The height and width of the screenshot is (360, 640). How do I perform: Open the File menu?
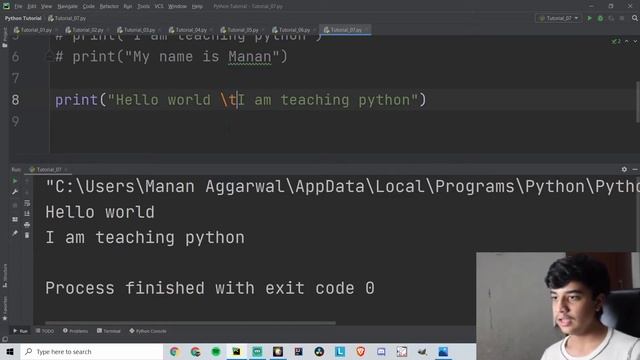tap(18, 7)
